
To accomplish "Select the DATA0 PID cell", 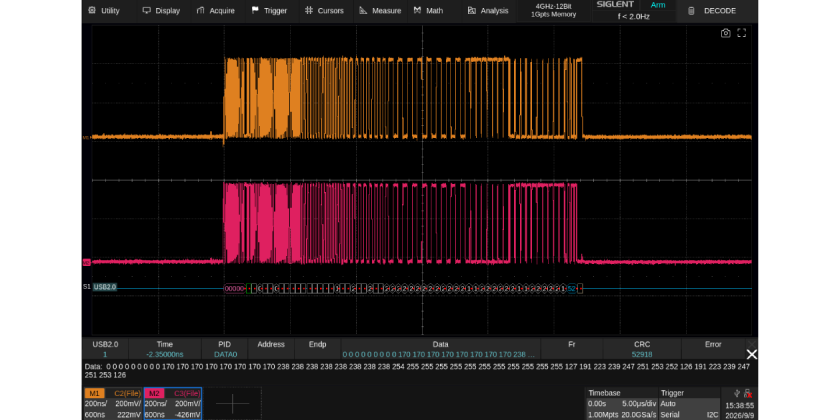I will 224,355.
